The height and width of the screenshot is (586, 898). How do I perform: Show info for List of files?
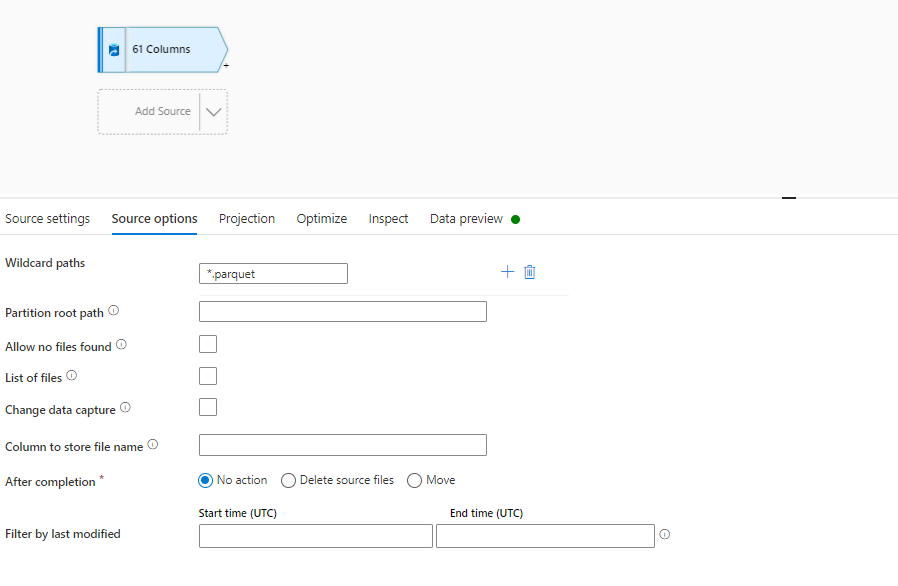coord(72,375)
